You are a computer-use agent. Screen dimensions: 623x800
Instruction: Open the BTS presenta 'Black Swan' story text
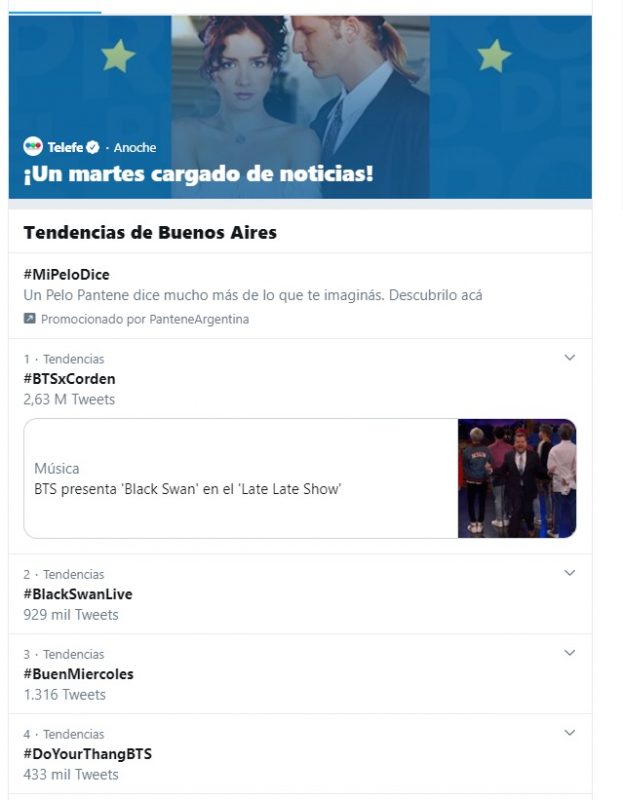click(x=188, y=489)
